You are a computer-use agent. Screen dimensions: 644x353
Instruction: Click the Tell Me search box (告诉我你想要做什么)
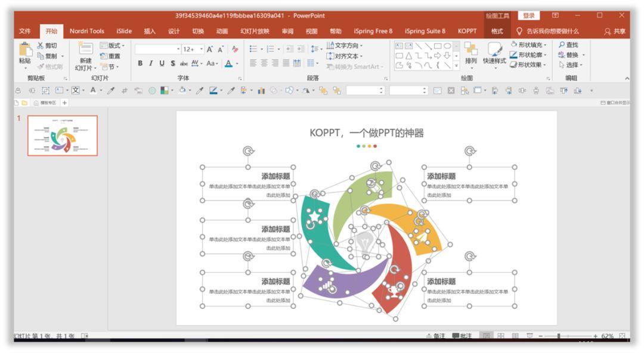(548, 31)
